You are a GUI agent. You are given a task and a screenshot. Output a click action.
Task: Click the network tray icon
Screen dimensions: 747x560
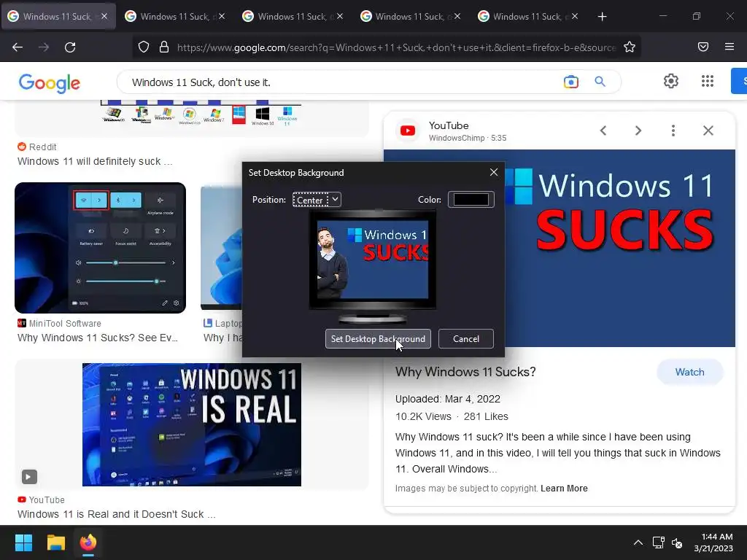tap(659, 542)
